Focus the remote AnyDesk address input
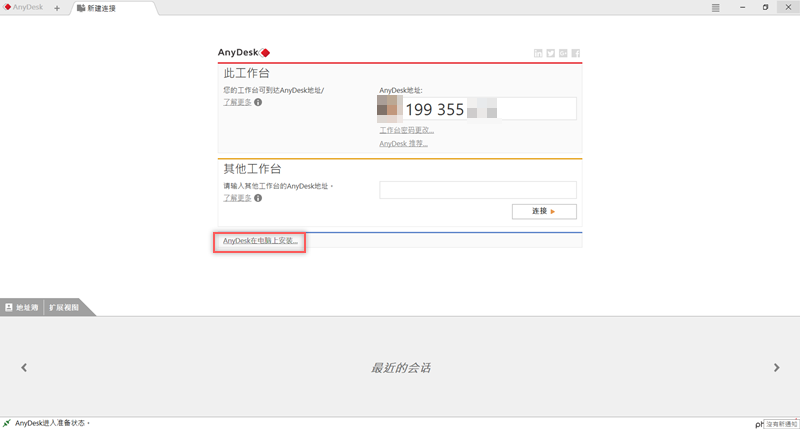 pos(478,190)
